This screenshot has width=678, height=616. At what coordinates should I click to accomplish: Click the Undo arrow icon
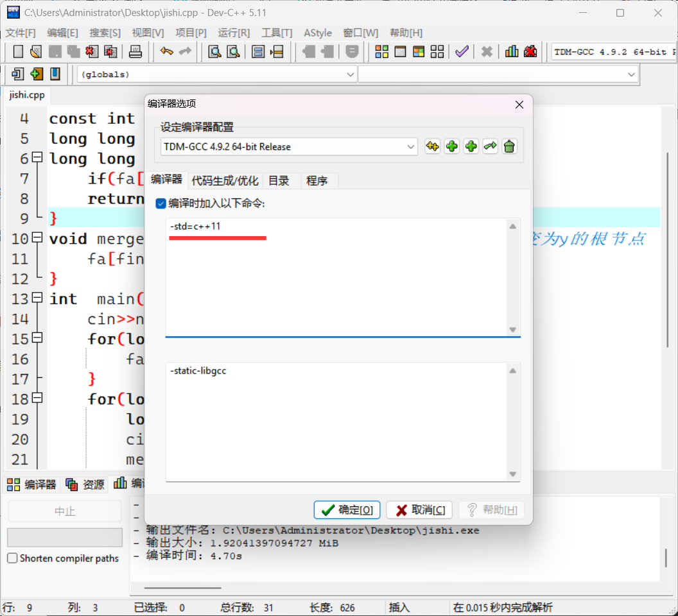166,51
